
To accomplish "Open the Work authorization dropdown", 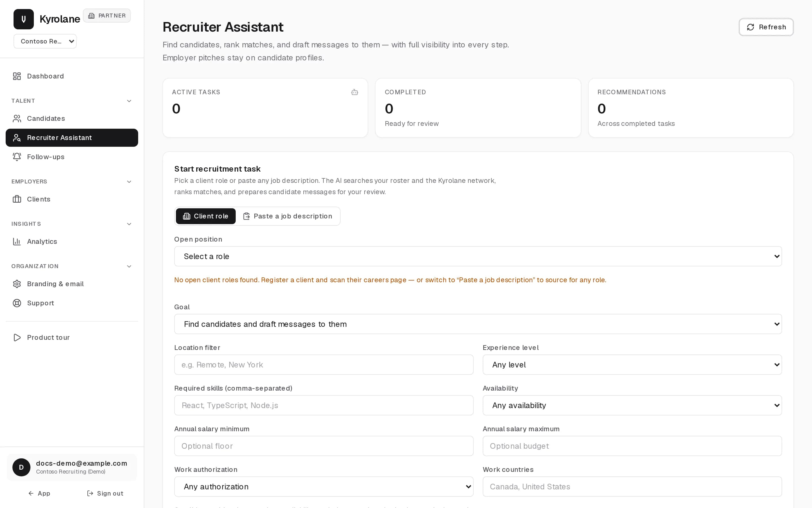I will pyautogui.click(x=324, y=487).
